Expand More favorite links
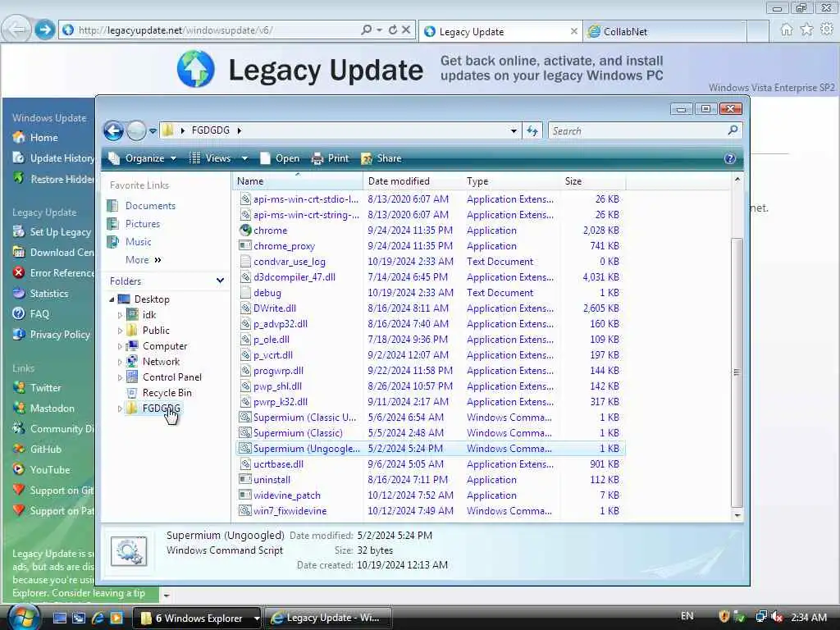 [x=143, y=260]
